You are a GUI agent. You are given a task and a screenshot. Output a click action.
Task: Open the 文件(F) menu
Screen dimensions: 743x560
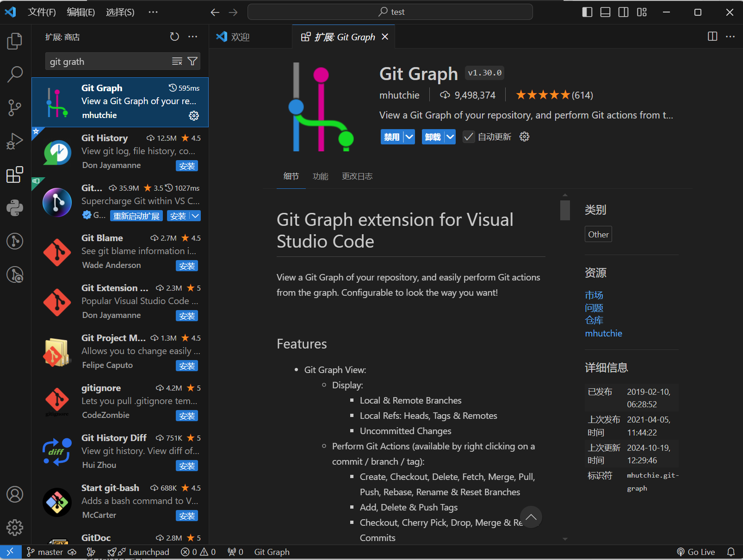click(42, 12)
